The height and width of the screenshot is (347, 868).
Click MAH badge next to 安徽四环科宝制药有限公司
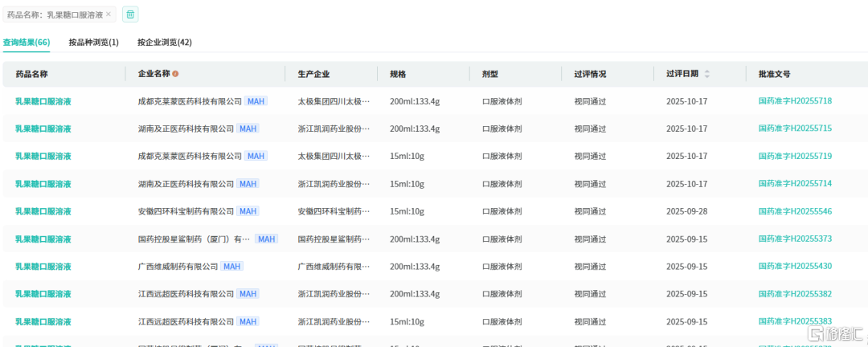point(248,211)
